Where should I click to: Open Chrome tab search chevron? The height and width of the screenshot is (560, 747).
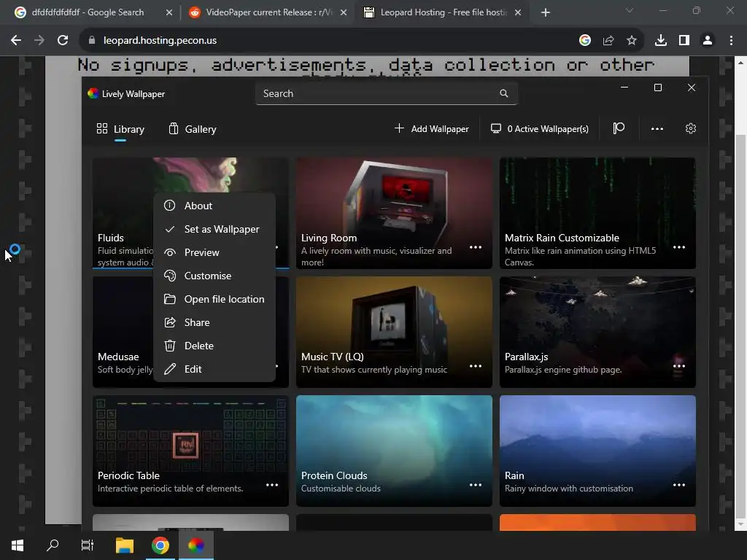(630, 10)
